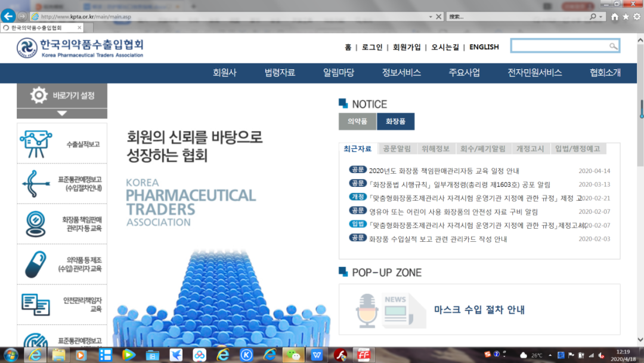This screenshot has width=644, height=363.
Task: Switch to 회수/폐기알림 tab
Action: pos(482,149)
